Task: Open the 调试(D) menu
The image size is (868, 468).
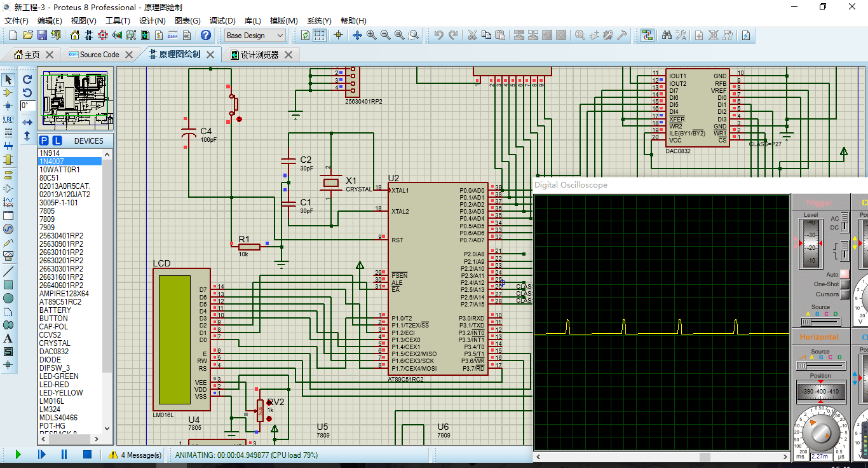Action: coord(222,21)
